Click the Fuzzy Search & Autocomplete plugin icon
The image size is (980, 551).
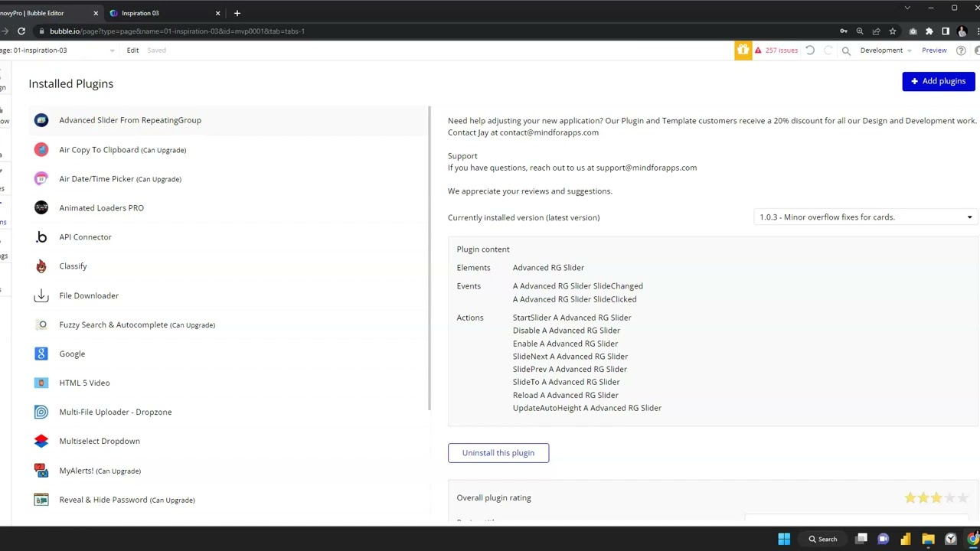[x=41, y=324]
